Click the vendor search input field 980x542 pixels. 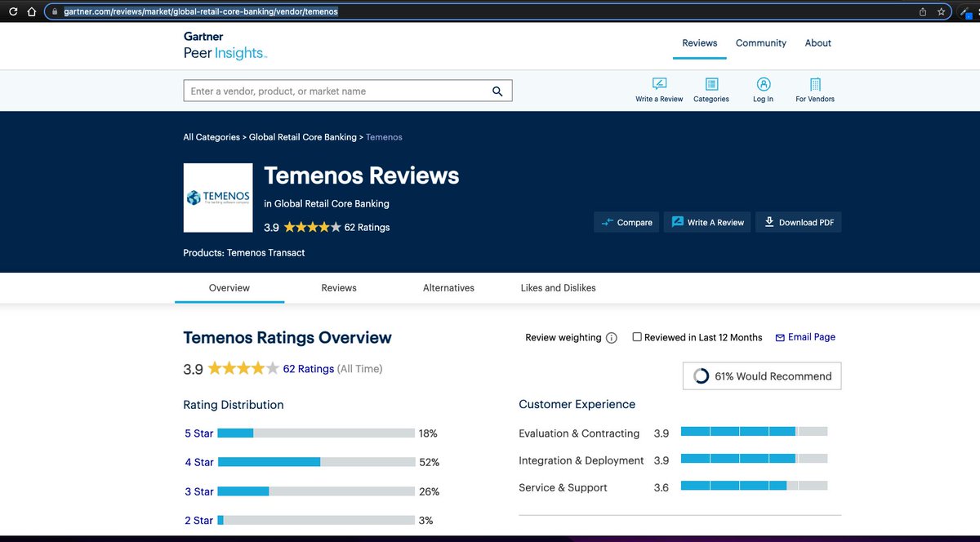coord(348,91)
